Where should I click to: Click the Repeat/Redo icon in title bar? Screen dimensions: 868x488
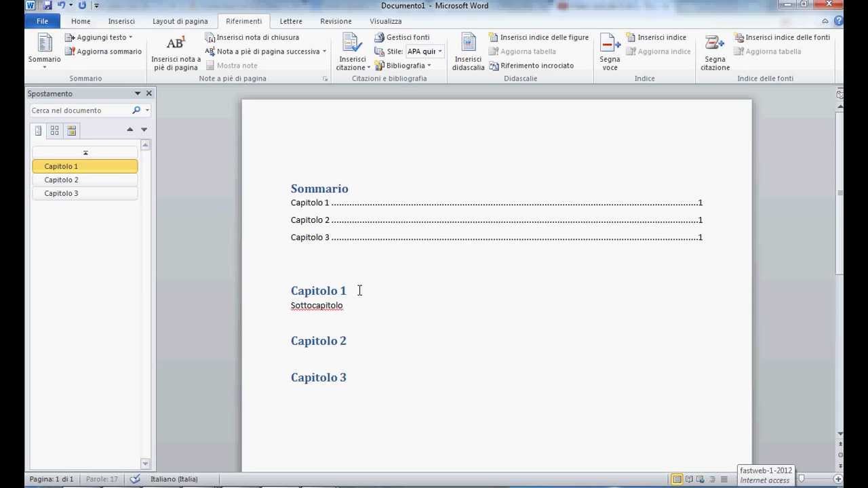click(x=82, y=5)
